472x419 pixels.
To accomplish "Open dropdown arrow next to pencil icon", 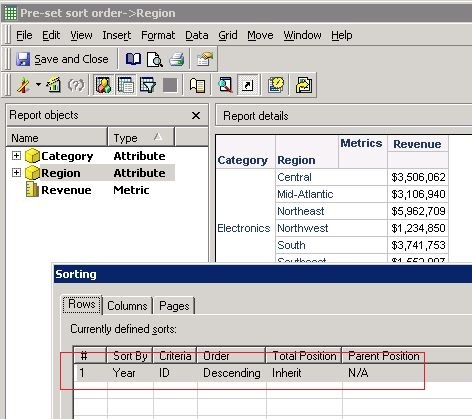I will pyautogui.click(x=39, y=84).
